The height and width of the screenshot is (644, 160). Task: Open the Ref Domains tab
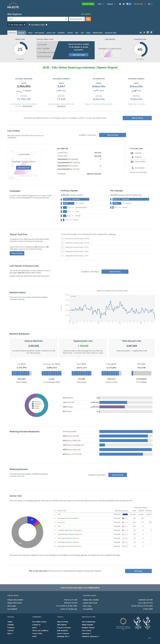tap(39, 33)
